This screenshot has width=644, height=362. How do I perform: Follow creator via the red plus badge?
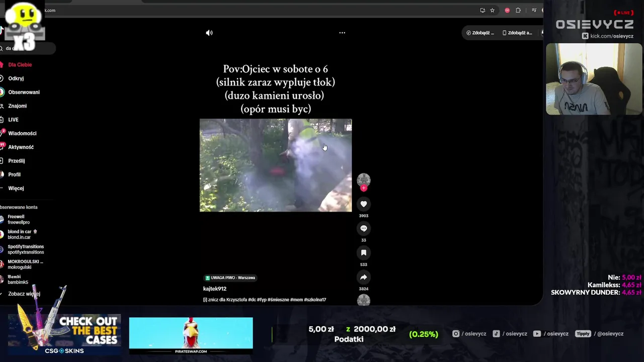[364, 188]
